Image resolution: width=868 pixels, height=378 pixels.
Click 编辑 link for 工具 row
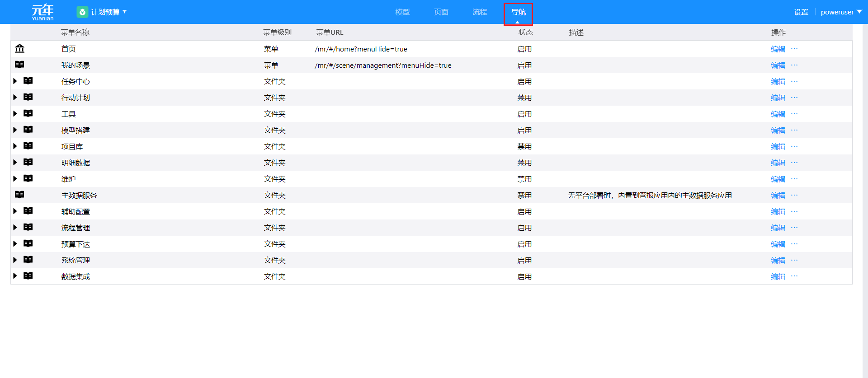778,114
